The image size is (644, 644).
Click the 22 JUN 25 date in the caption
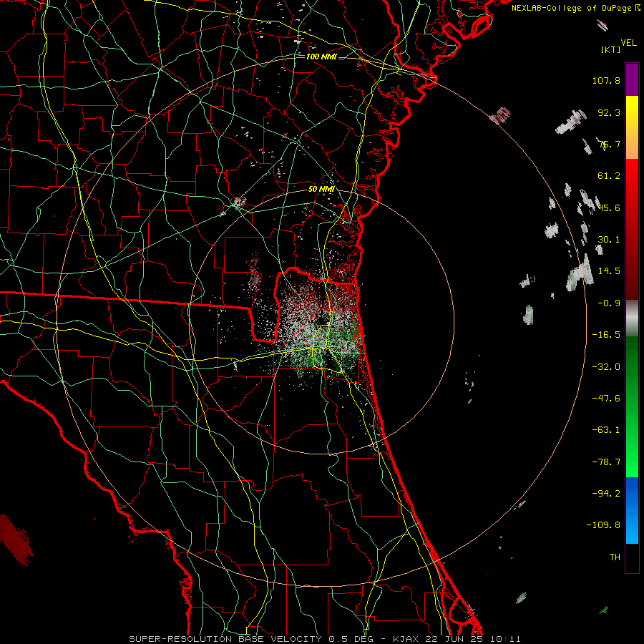[454, 639]
